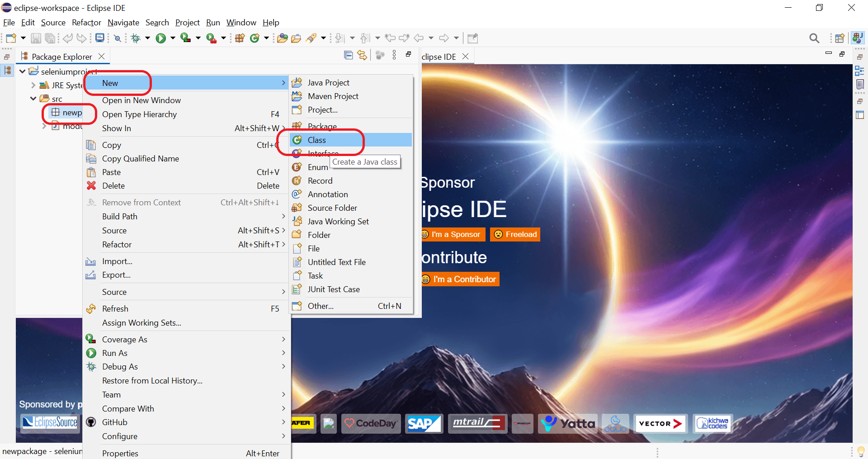Open the File menu
This screenshot has width=868, height=459.
click(9, 23)
